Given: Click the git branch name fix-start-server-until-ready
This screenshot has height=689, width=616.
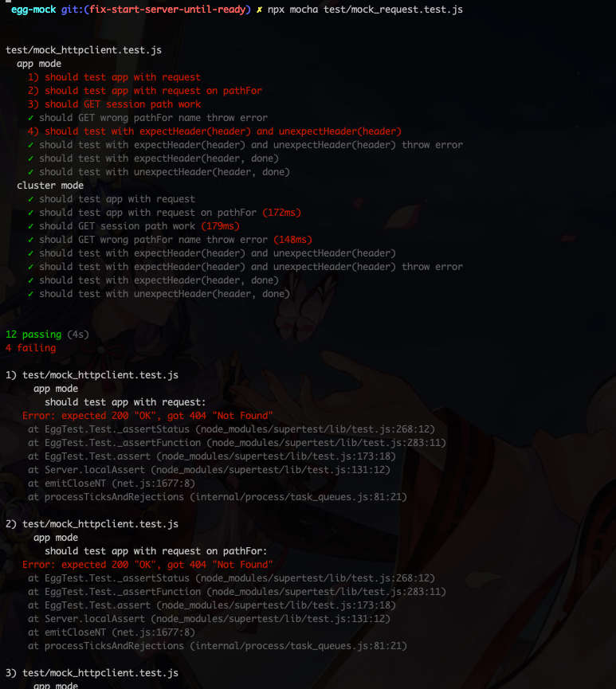Looking at the screenshot, I should click(167, 10).
